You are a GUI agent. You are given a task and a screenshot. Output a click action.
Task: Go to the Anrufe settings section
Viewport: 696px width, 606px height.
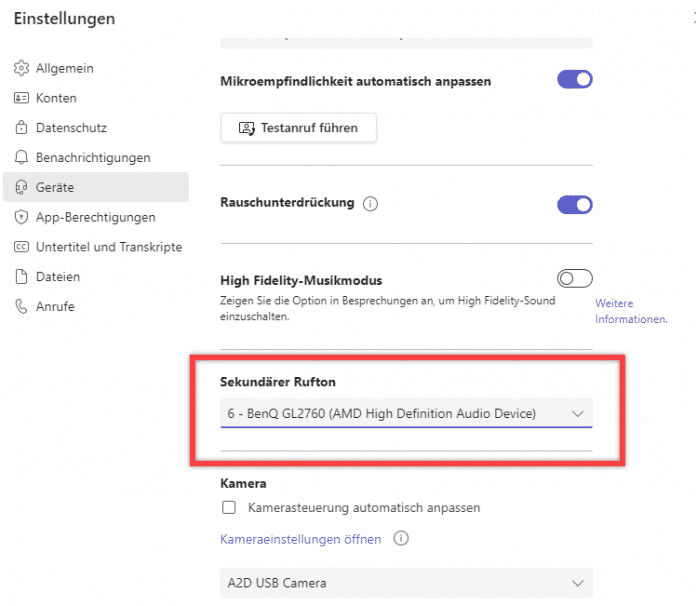(x=55, y=307)
